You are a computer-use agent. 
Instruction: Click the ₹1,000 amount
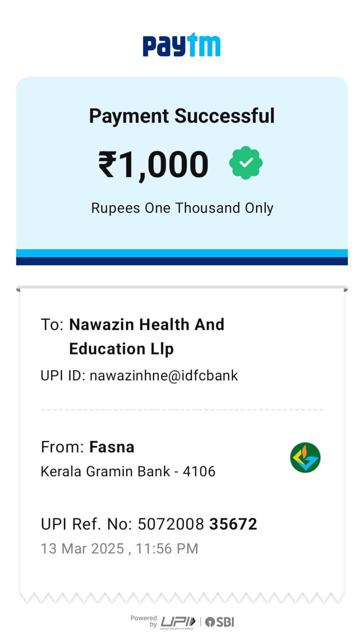154,164
